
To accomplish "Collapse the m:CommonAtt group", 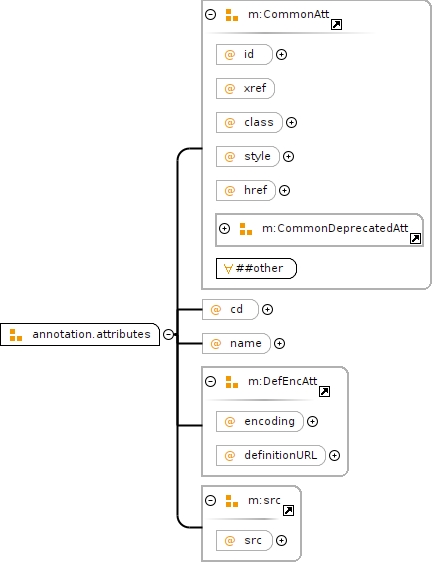I will pyautogui.click(x=210, y=14).
